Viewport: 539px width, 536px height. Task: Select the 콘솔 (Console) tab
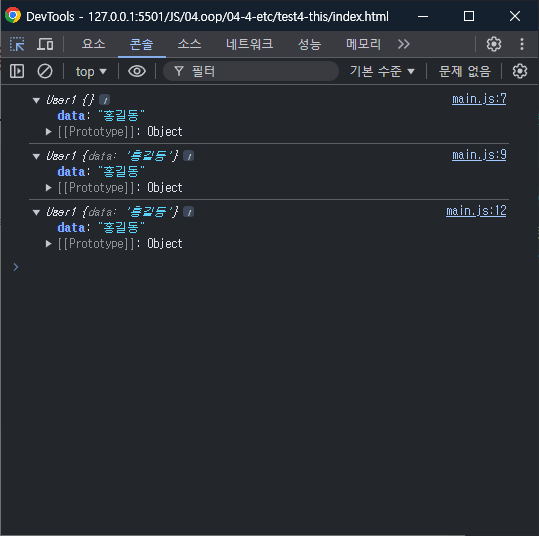[x=142, y=44]
